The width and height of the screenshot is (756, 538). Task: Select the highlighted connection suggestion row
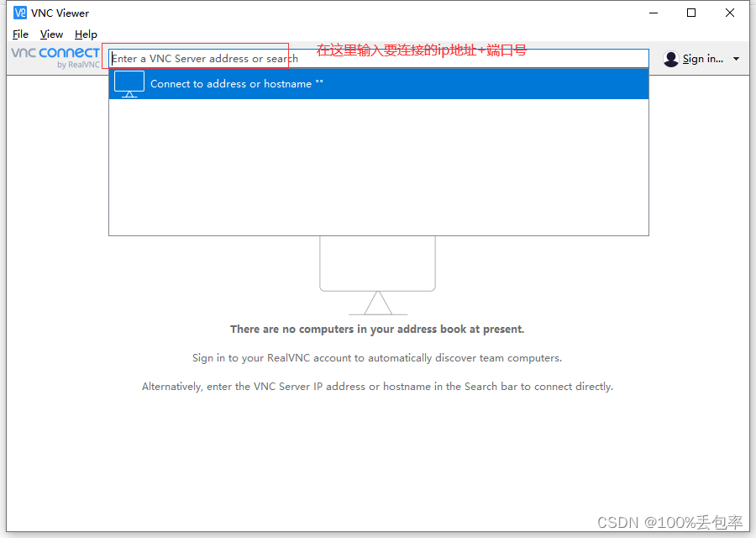378,83
